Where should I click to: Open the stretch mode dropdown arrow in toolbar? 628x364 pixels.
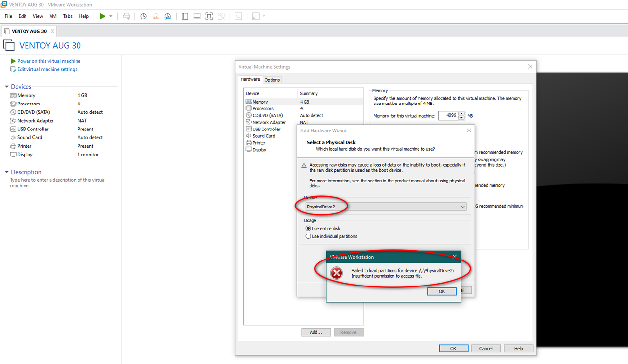coord(264,16)
